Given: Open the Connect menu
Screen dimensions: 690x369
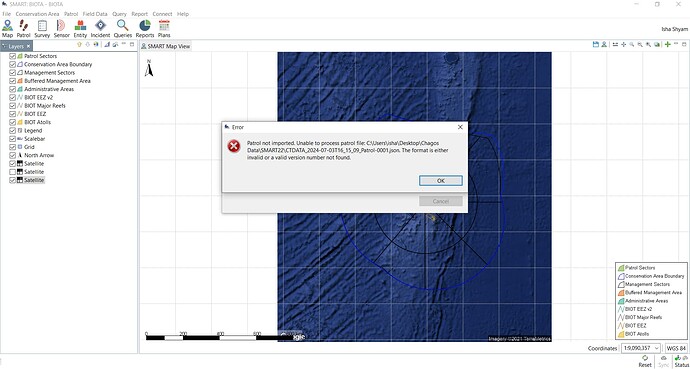Looking at the screenshot, I should [162, 14].
